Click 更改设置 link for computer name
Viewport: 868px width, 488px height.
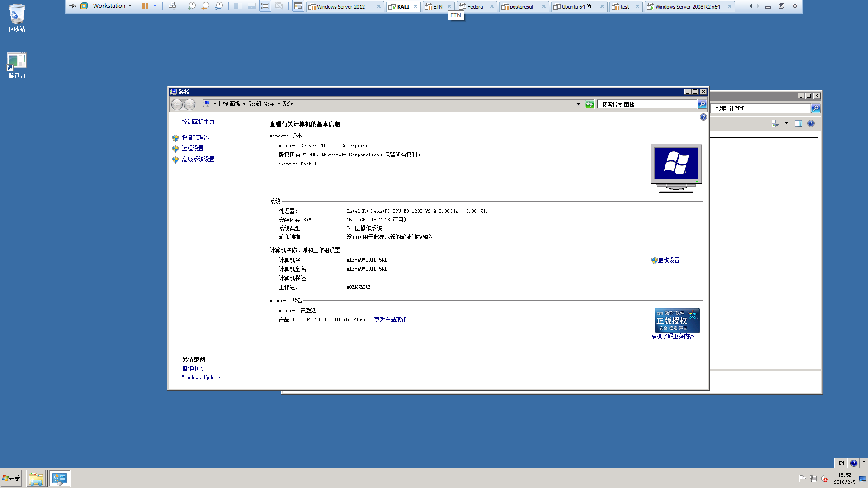click(669, 260)
